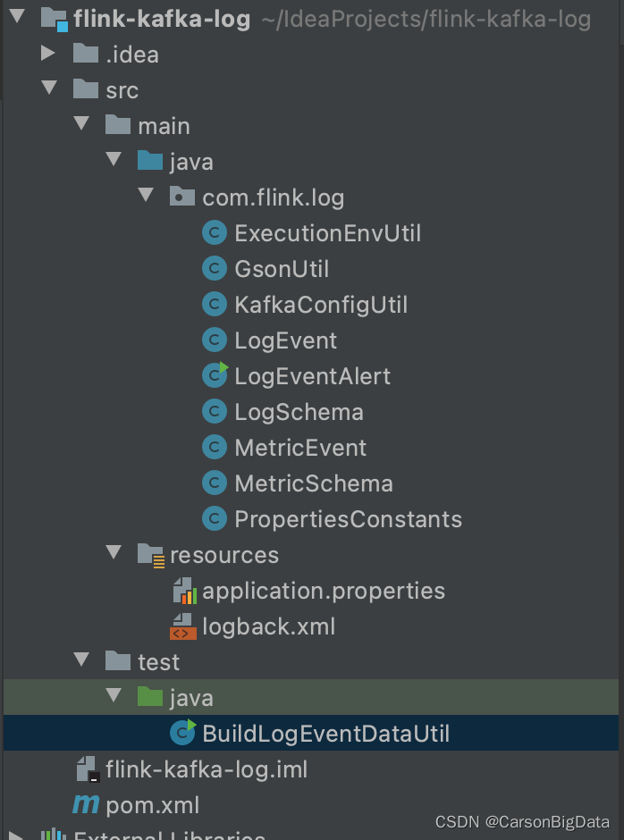The width and height of the screenshot is (624, 840).
Task: Click the logback.xml file icon
Action: click(x=182, y=626)
